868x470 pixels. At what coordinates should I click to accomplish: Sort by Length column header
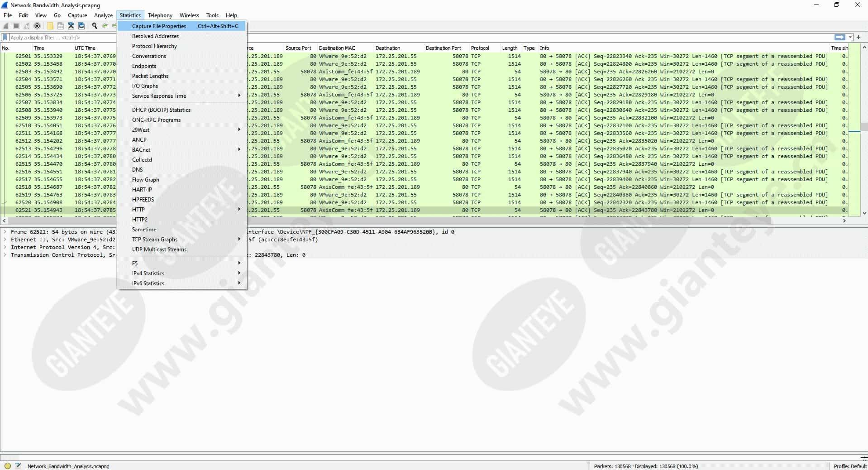511,48
